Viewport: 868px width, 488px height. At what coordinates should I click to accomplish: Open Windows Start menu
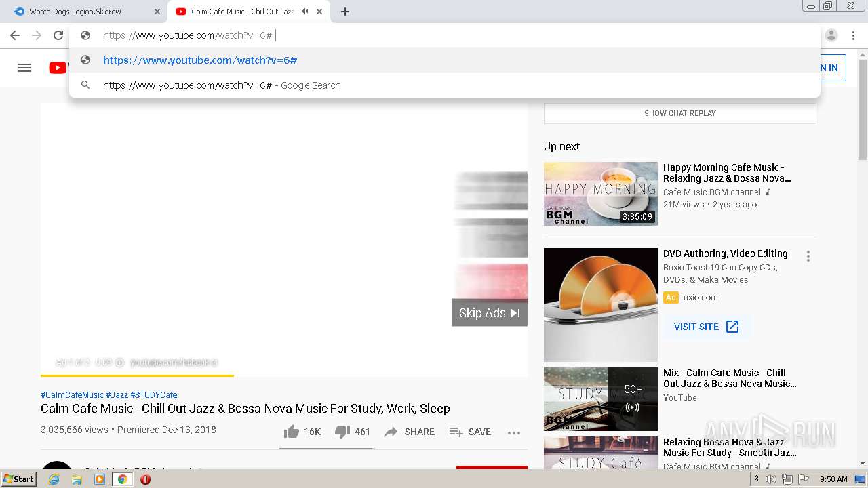(18, 479)
